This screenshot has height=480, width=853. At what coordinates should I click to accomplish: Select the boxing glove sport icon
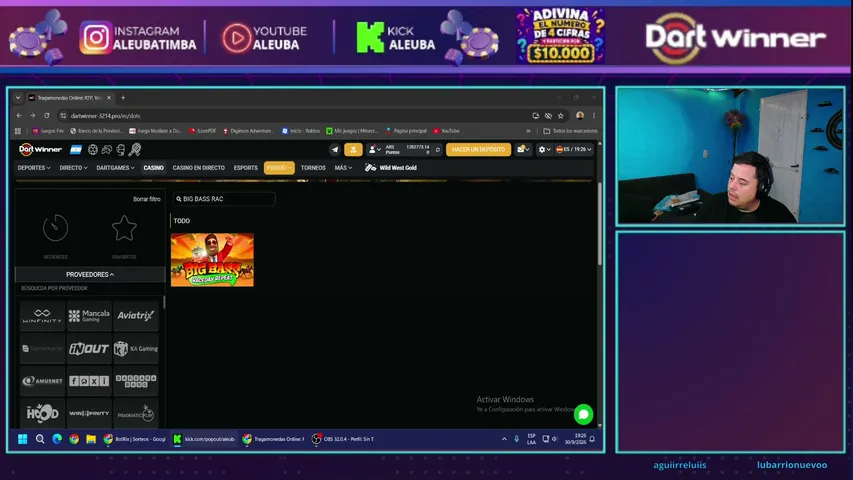(121, 149)
